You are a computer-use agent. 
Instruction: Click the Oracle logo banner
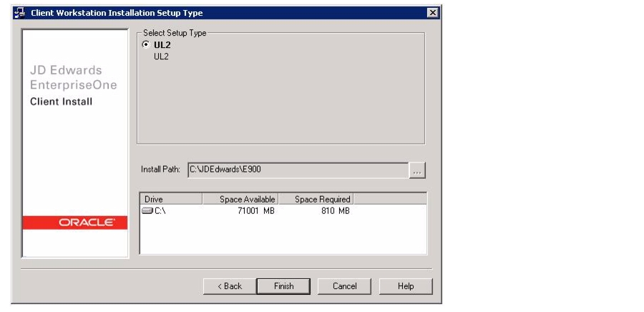74,223
